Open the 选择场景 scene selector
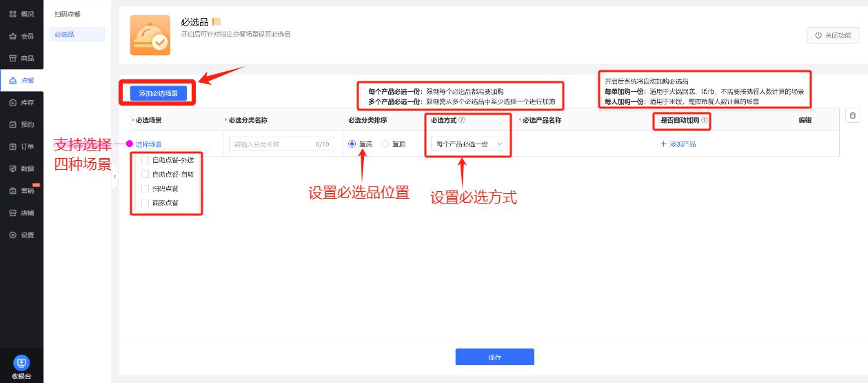Image resolution: width=868 pixels, height=383 pixels. 148,144
